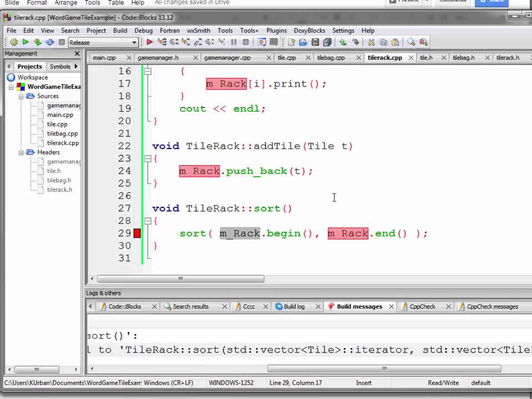Open an existing file with the folder icon
This screenshot has width=532, height=399.
(x=303, y=42)
